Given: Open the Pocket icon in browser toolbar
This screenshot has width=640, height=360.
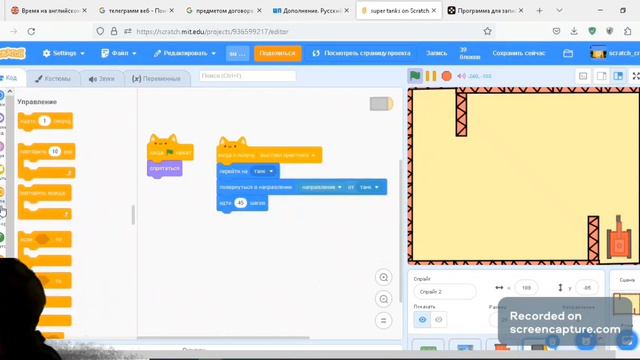Looking at the screenshot, I should pyautogui.click(x=556, y=31).
